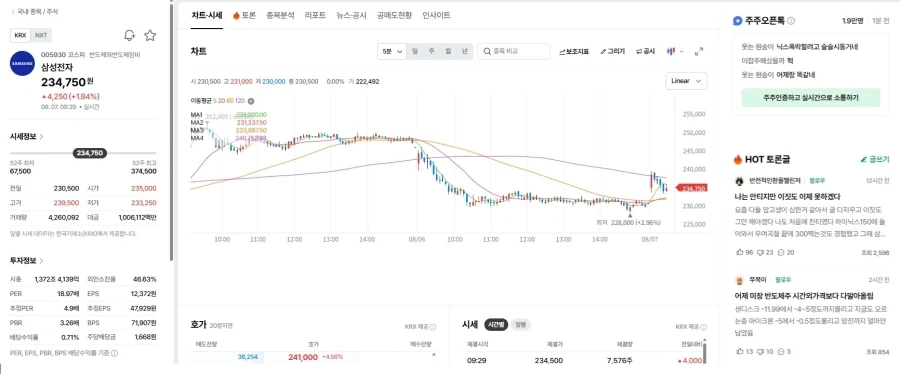Select the 일별 toggle in 시세
Image resolution: width=900 pixels, height=374 pixels.
pos(521,325)
